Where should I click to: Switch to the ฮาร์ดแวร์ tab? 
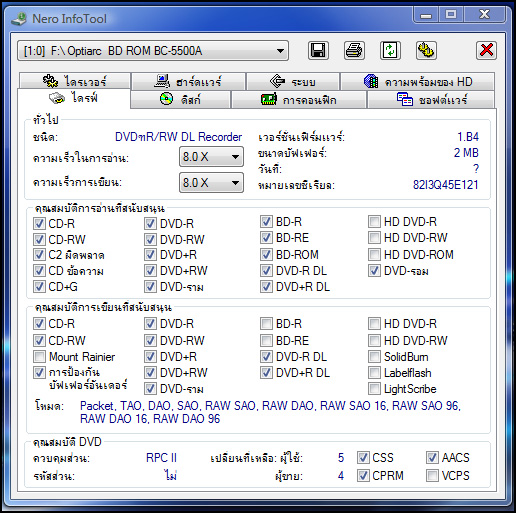tap(189, 81)
